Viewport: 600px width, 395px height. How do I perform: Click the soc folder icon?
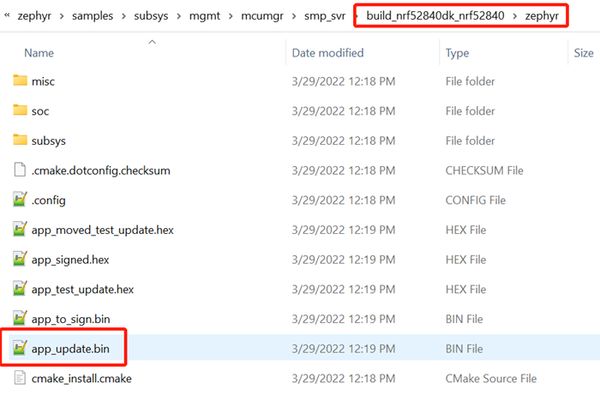pos(20,110)
